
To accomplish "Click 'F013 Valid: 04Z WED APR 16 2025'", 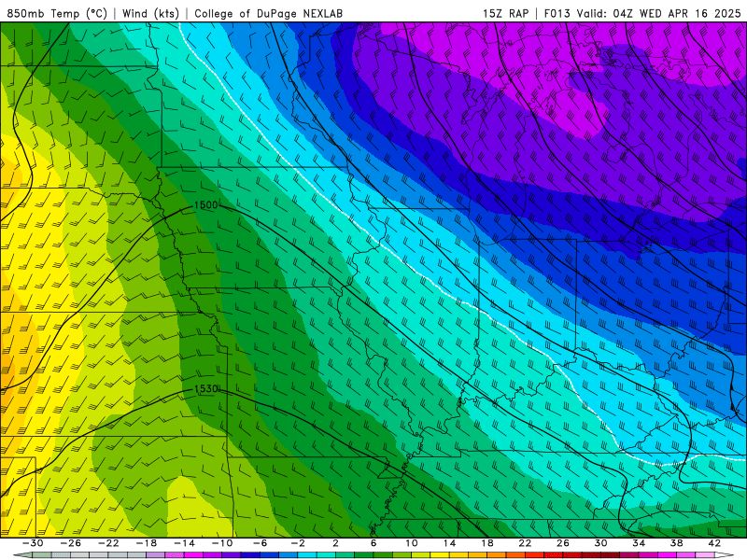I will [642, 14].
